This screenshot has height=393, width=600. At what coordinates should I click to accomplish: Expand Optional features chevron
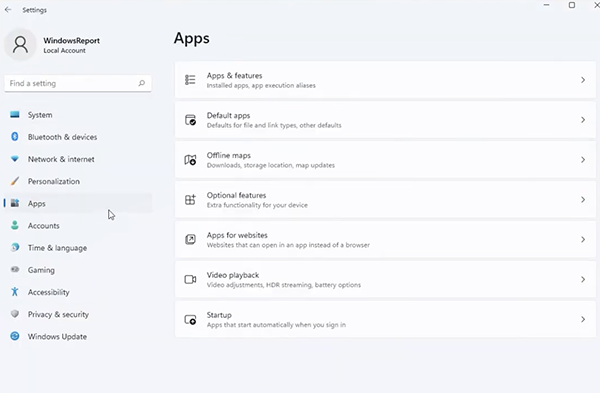pos(583,199)
